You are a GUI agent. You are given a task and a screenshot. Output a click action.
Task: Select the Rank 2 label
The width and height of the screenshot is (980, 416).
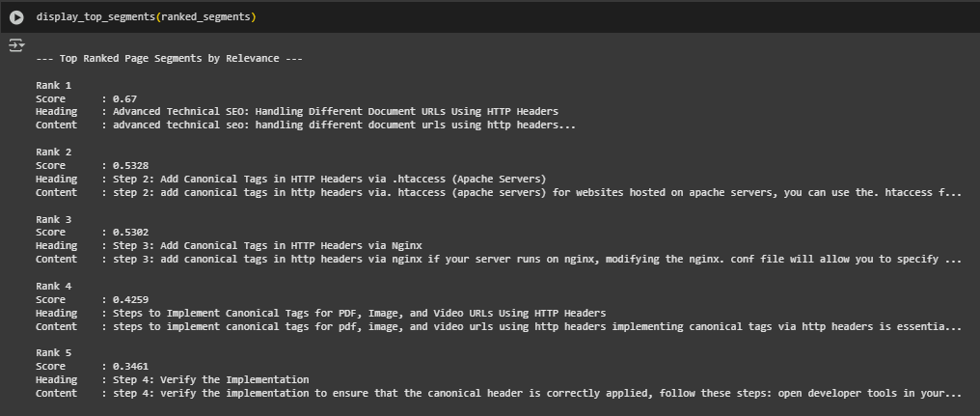(54, 152)
